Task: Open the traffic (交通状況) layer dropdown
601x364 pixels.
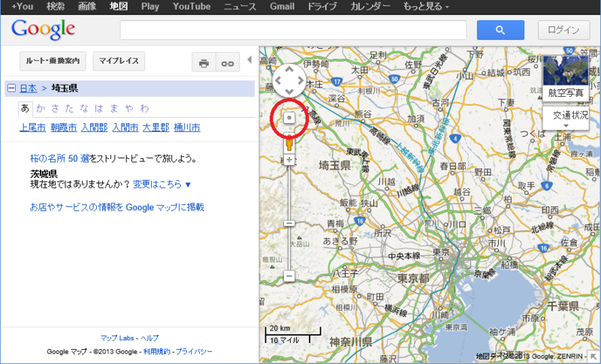Action: (x=566, y=119)
